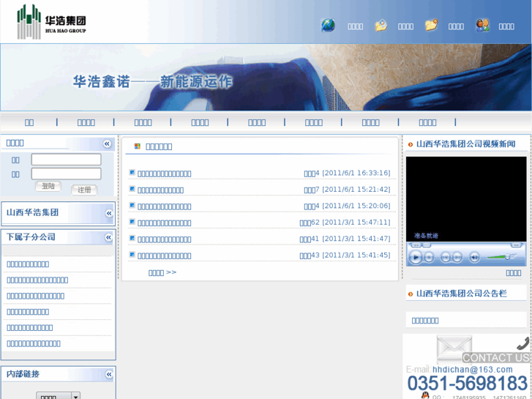Click the CONTACT US label

pyautogui.click(x=495, y=357)
